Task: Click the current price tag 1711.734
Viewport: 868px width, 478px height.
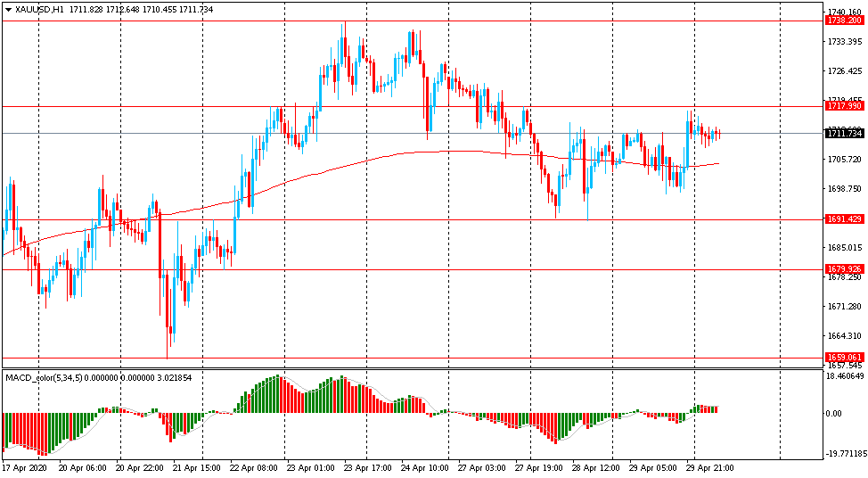Action: (x=844, y=133)
